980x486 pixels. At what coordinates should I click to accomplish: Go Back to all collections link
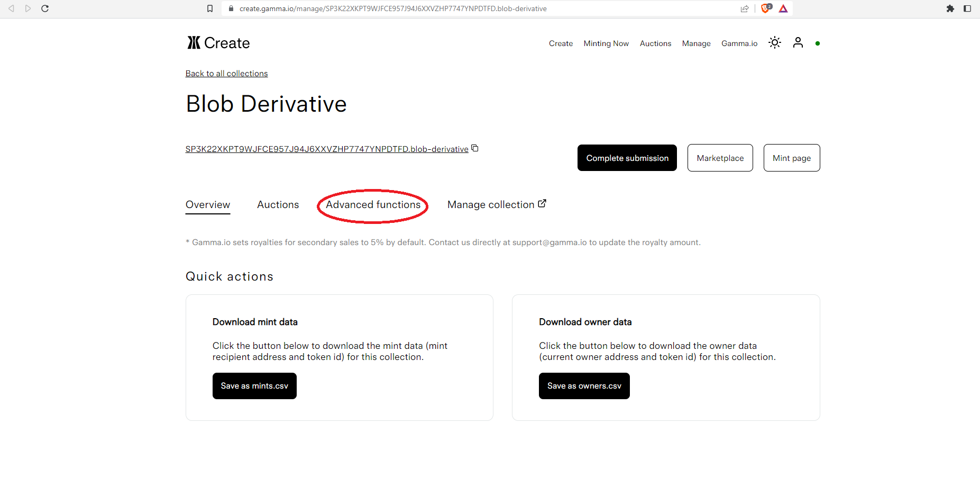[x=226, y=74]
